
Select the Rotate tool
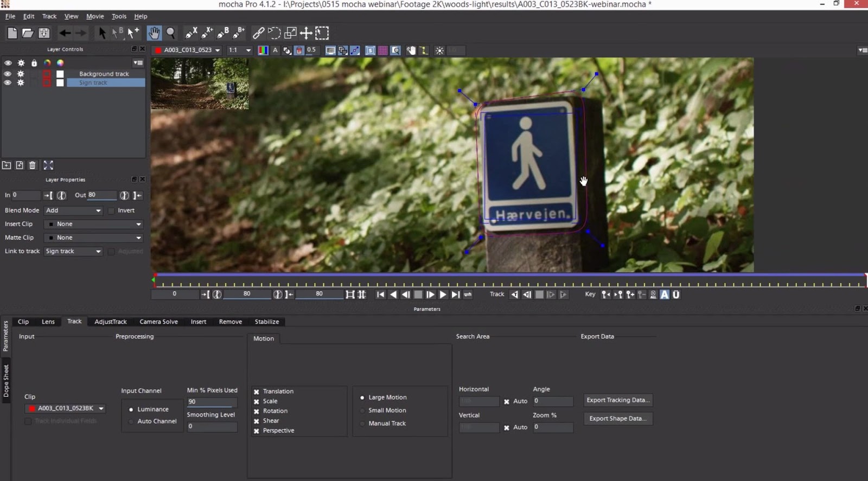275,33
